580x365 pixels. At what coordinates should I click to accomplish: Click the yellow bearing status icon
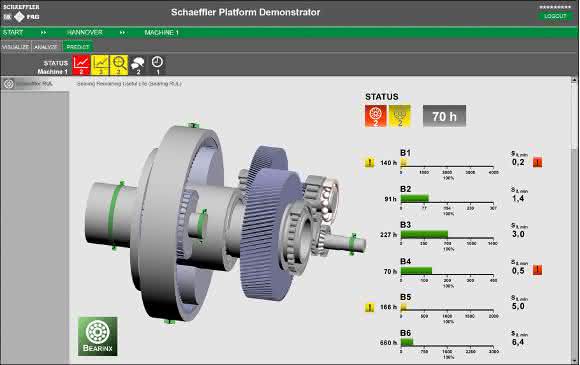pos(400,116)
